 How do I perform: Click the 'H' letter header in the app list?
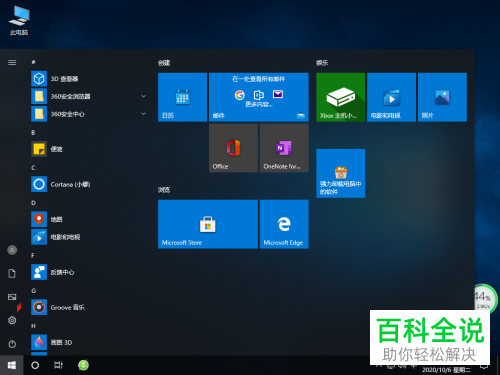[33, 326]
